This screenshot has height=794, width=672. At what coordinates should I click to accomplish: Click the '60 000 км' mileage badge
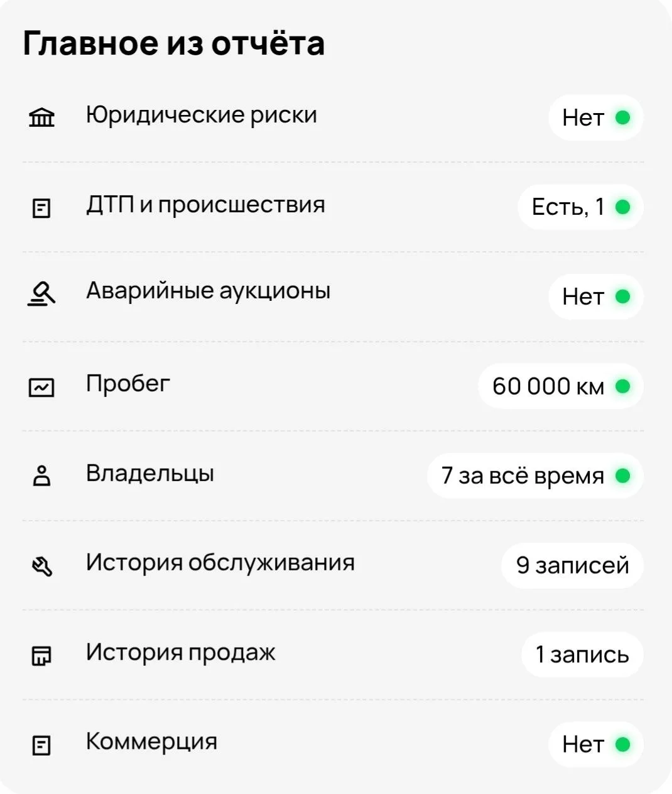(x=561, y=386)
